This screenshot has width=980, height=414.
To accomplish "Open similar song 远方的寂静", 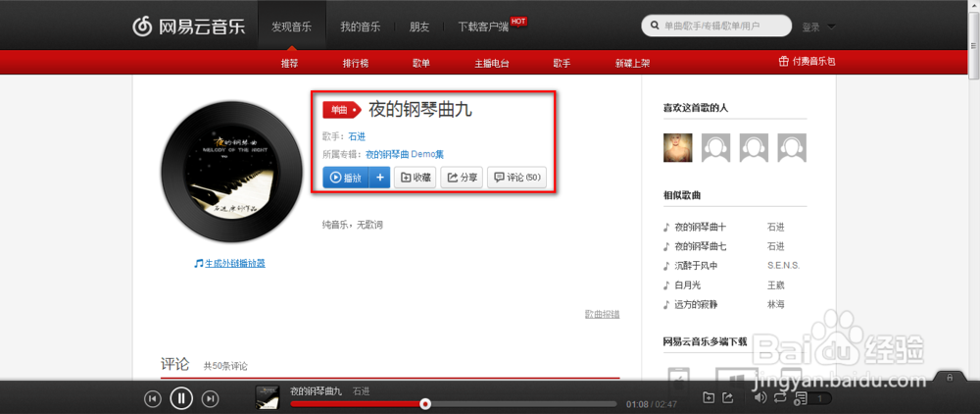I will (696, 304).
